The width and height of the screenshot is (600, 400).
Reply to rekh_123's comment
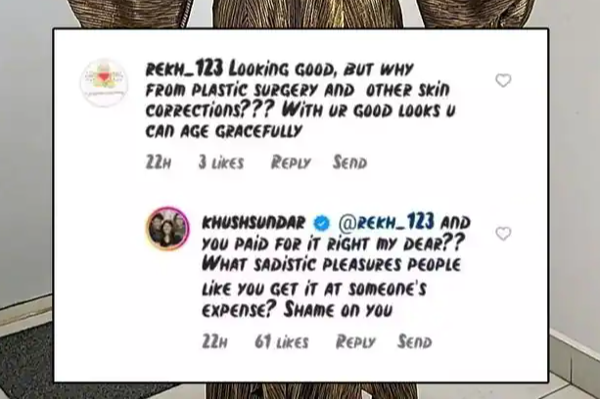pyautogui.click(x=290, y=162)
